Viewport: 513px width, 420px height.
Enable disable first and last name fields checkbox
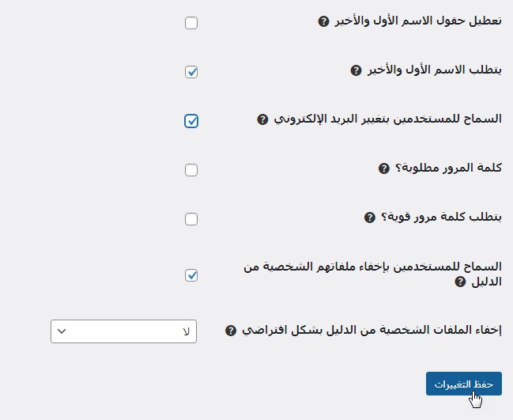tap(191, 23)
